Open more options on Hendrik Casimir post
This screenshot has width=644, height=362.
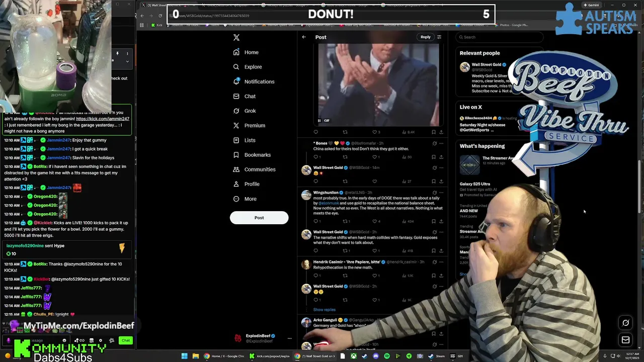click(x=441, y=262)
